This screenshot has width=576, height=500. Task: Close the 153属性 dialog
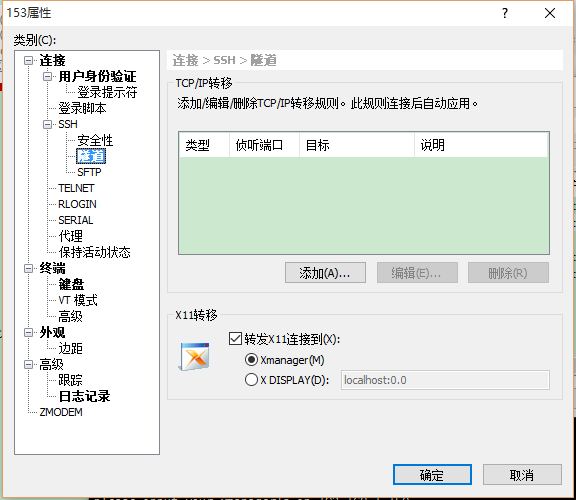pos(550,13)
